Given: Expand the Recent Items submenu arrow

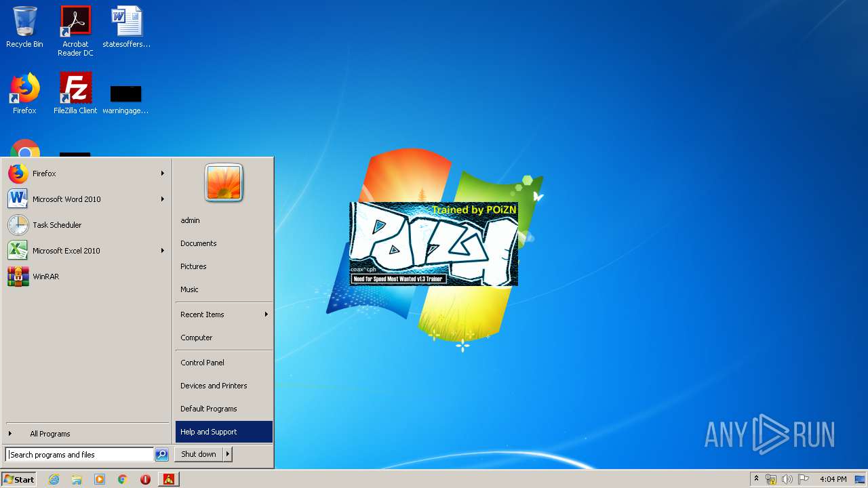Looking at the screenshot, I should (x=267, y=314).
